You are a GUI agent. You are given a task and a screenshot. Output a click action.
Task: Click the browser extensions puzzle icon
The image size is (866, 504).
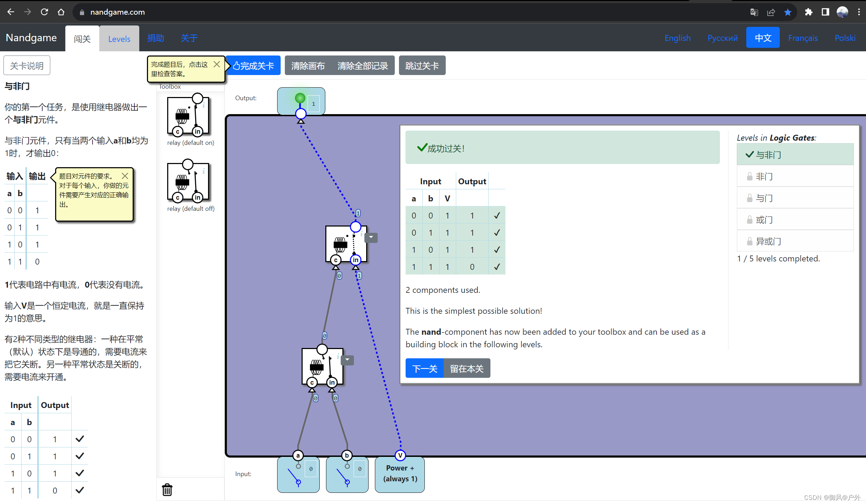(x=808, y=12)
